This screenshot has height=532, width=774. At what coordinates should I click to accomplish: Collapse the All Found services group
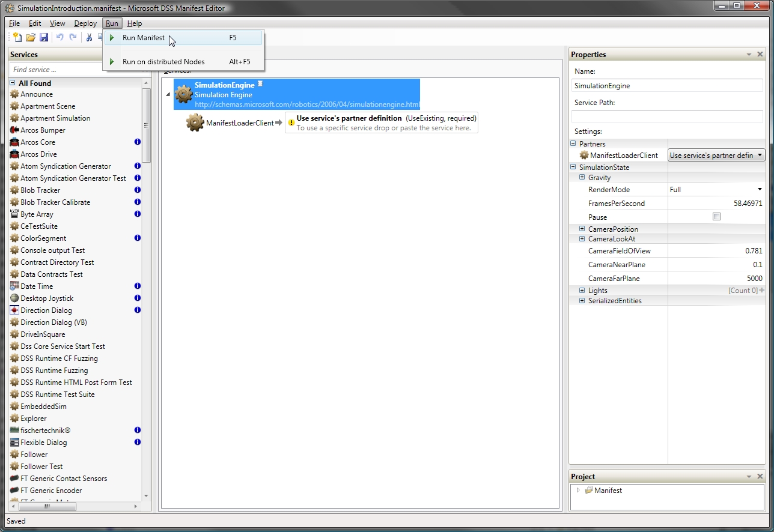point(13,83)
